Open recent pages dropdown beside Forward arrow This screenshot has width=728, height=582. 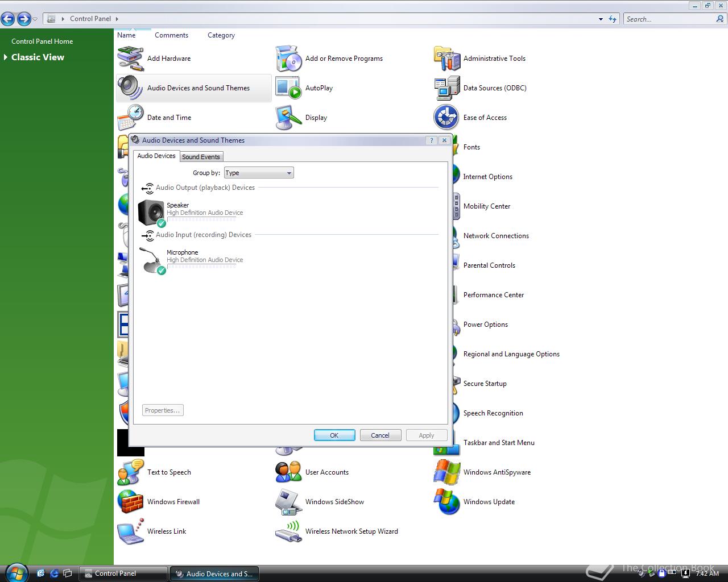click(35, 19)
